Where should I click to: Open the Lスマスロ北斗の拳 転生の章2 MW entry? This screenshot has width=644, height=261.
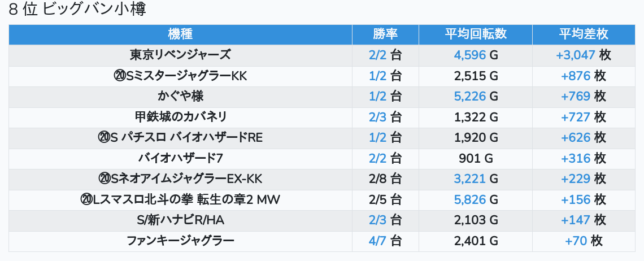180,199
